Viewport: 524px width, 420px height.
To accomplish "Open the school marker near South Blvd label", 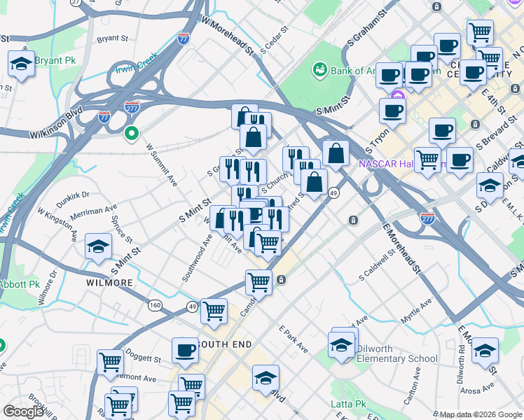I will pyautogui.click(x=266, y=379).
